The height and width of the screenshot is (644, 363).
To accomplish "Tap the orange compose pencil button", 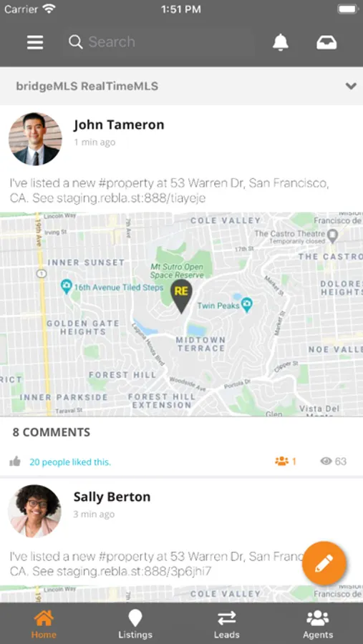I will pos(324,563).
